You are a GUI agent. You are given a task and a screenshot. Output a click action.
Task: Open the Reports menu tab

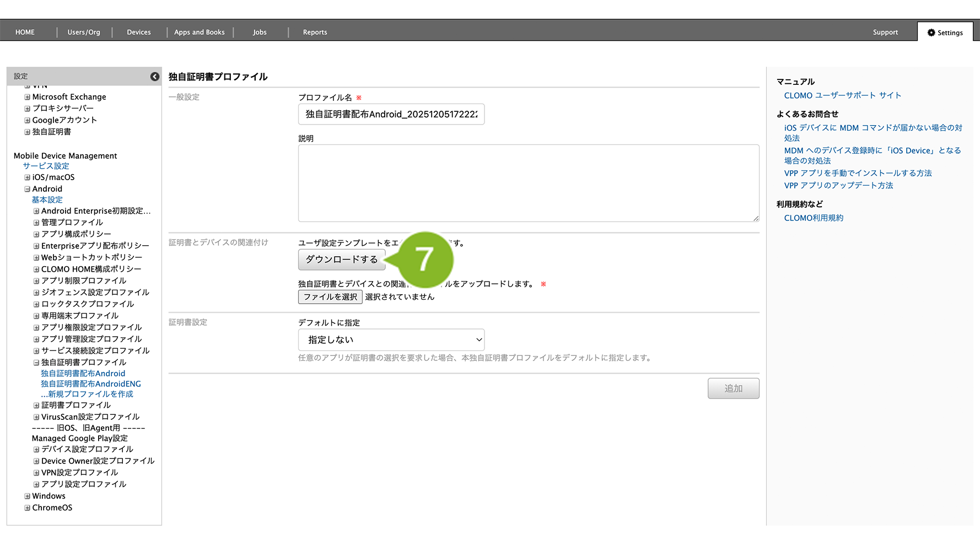pos(315,33)
